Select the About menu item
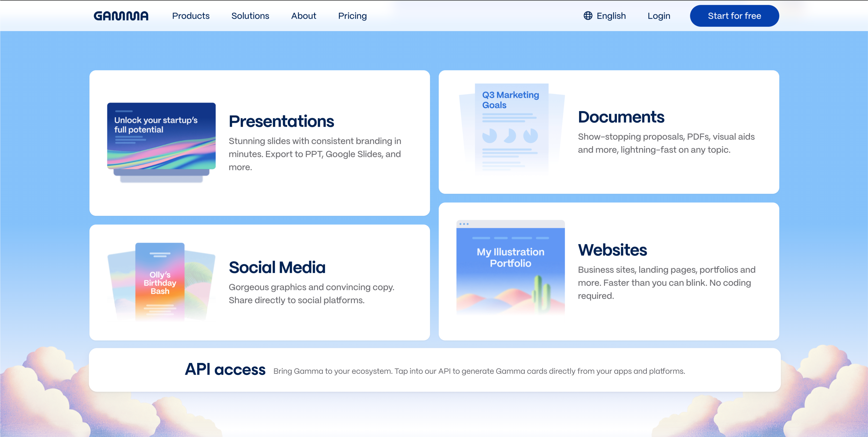The height and width of the screenshot is (437, 868). click(303, 16)
